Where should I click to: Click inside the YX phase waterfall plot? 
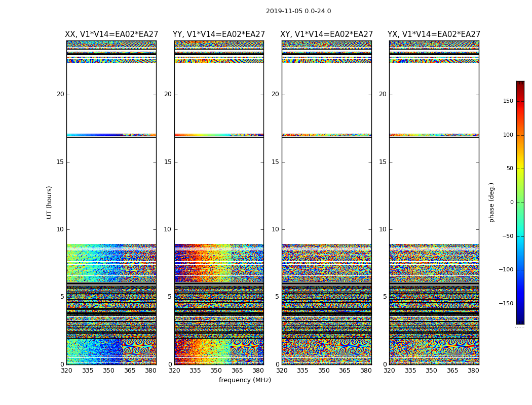(x=434, y=202)
